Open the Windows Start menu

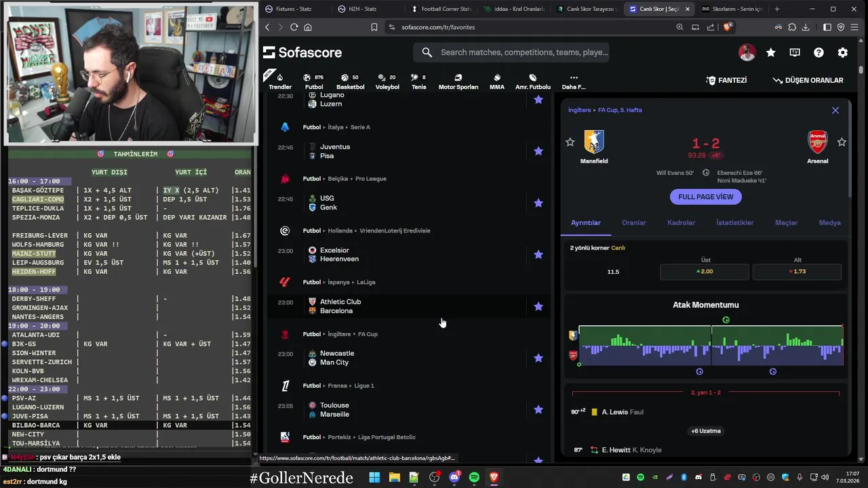pos(374,477)
